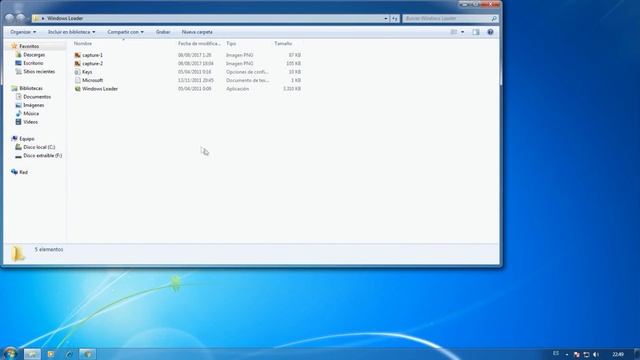Open Internet Explorer from the taskbar
Viewport: 640px width, 360px height.
[69, 354]
